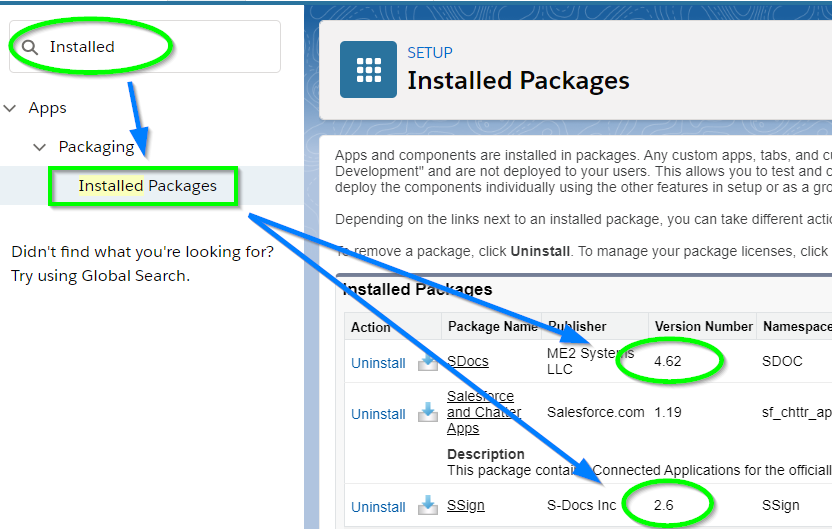Open the SSign package name link

click(x=465, y=505)
